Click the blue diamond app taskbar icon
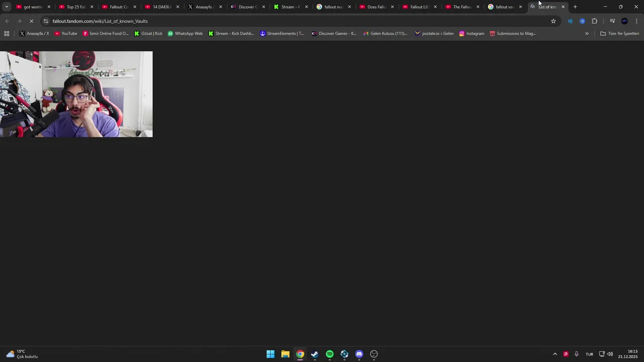The height and width of the screenshot is (362, 644). 344,354
